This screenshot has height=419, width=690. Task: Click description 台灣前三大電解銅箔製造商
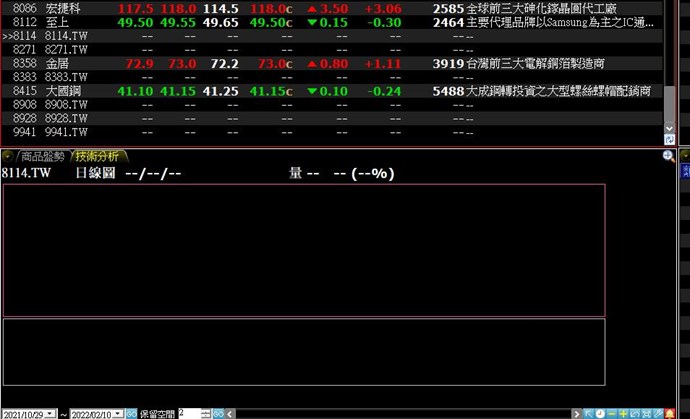(x=535, y=63)
